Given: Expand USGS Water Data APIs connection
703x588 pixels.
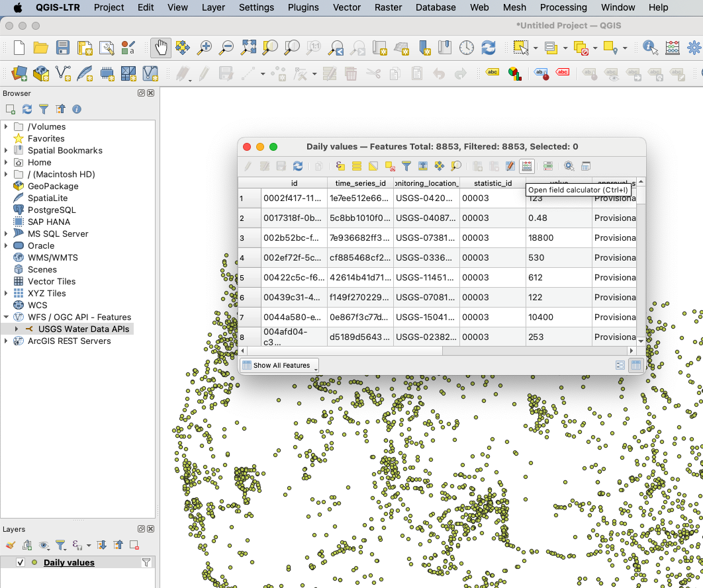Looking at the screenshot, I should pos(17,329).
